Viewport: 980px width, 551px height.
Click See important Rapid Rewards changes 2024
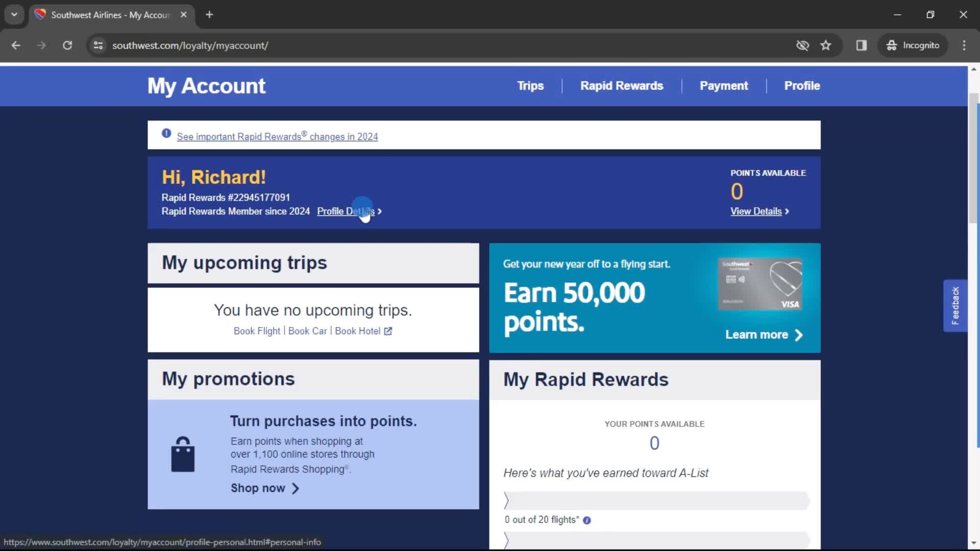[277, 136]
